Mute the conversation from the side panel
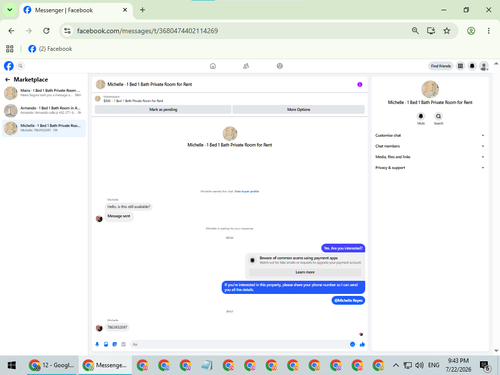This screenshot has width=500, height=375. click(421, 116)
